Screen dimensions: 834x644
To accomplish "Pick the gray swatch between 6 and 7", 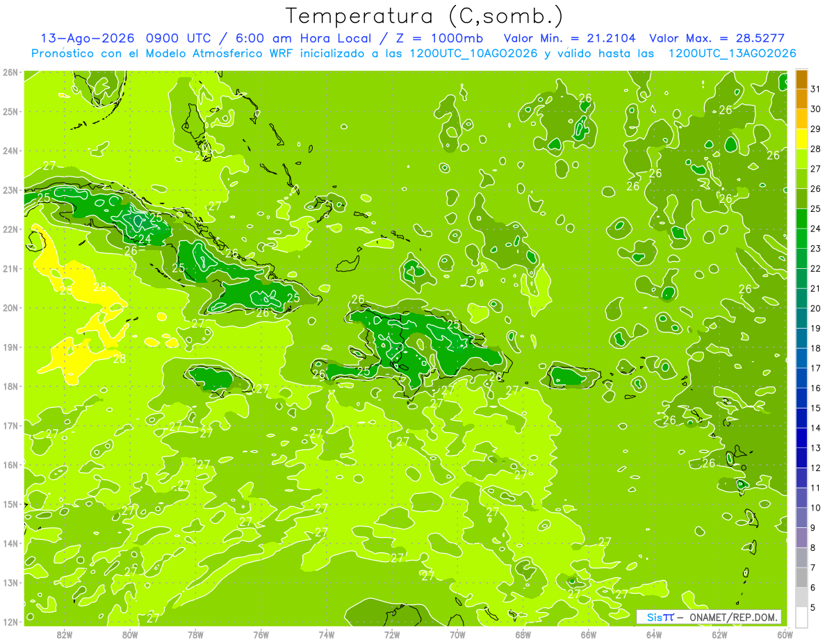I will tap(801, 577).
